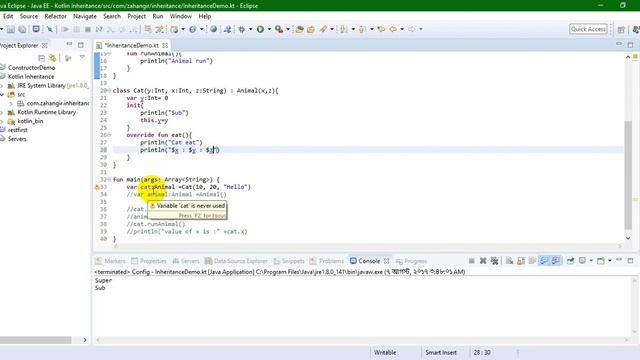Viewport: 640px width, 360px height.
Task: Click Remove All Terminated Launches icon
Action: click(494, 261)
